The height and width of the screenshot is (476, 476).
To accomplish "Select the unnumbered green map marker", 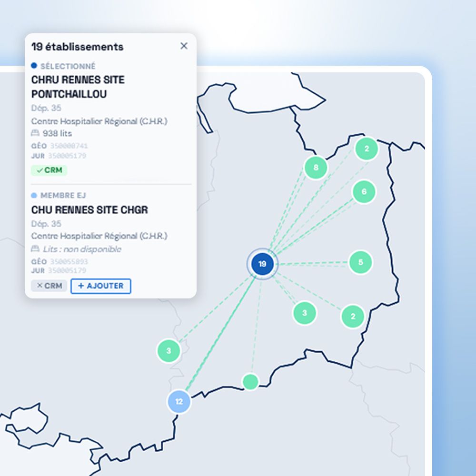I will click(x=250, y=382).
